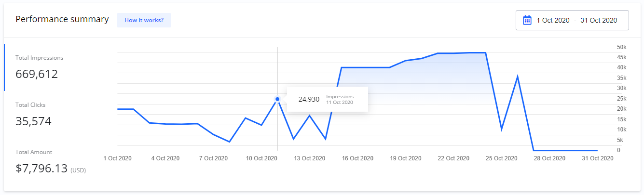Click the Performance summary heading
Image resolution: width=644 pixels, height=195 pixels.
(62, 20)
